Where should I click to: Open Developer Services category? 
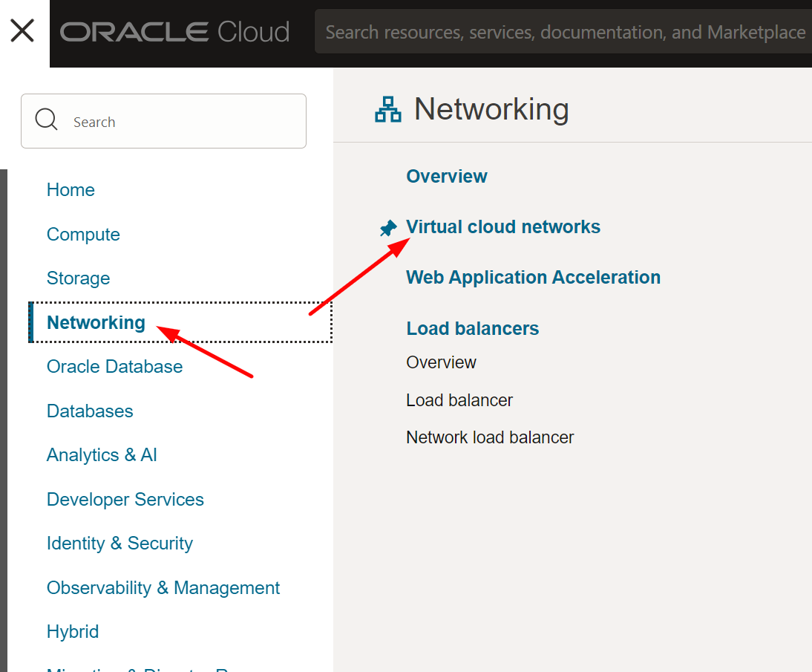[125, 499]
